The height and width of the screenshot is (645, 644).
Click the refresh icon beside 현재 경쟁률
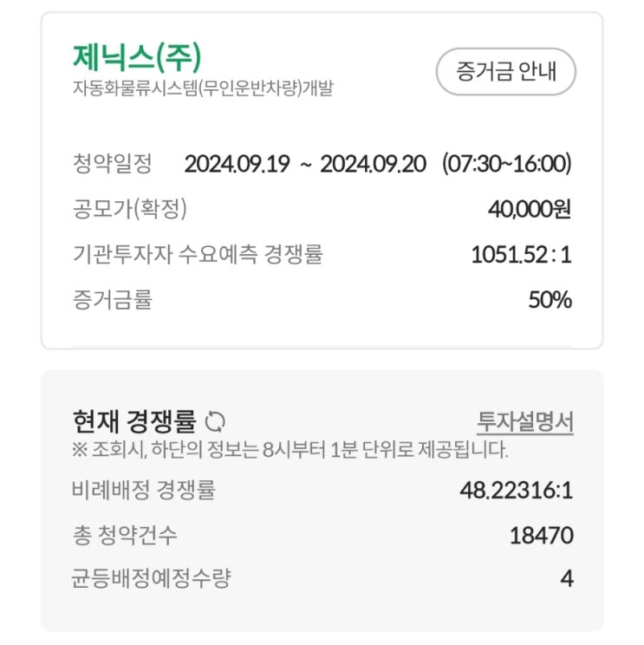tap(216, 422)
